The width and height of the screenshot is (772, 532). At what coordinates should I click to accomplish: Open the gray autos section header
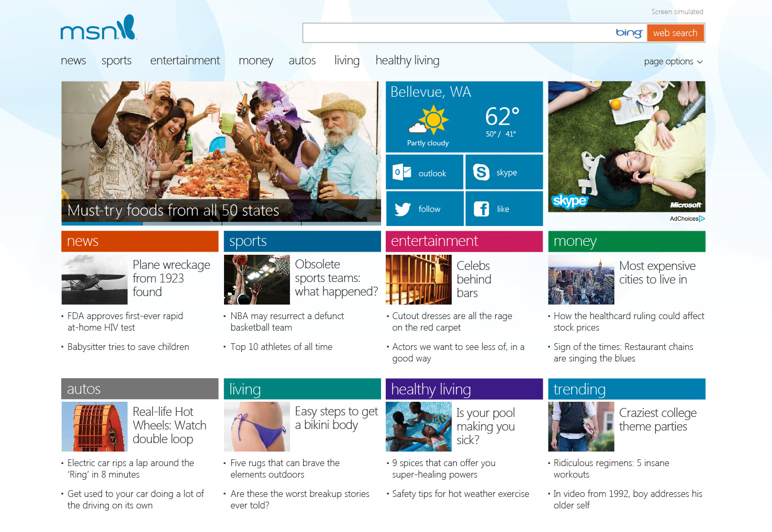(140, 389)
